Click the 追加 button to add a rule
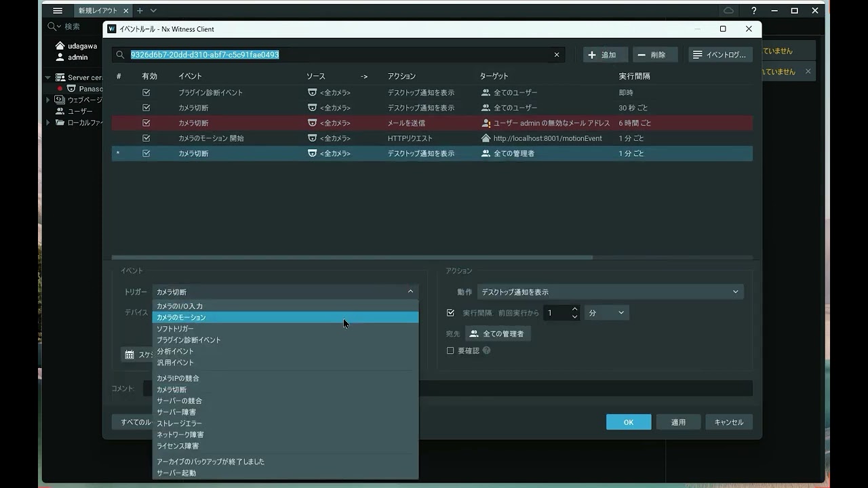This screenshot has width=868, height=488. (x=604, y=54)
